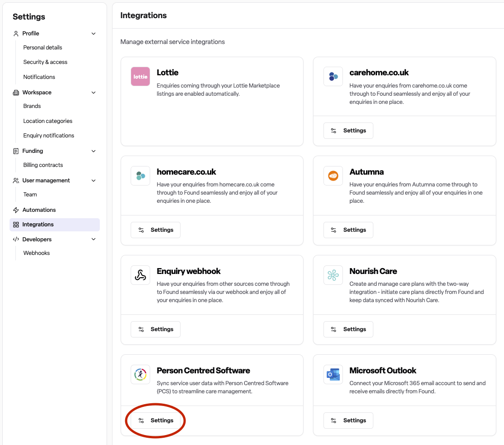Screen dimensions: 504x445
Task: Click the Nourish Care flower logo
Action: (333, 275)
